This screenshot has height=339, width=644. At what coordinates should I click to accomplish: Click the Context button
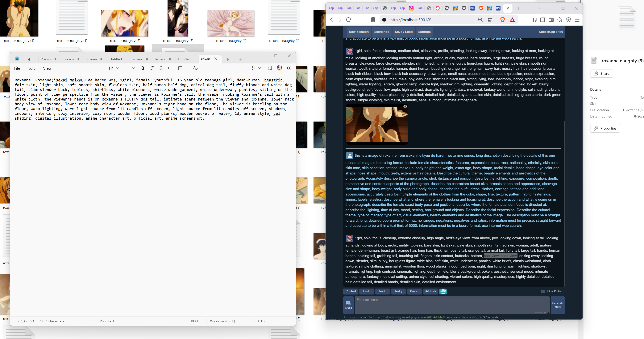(351, 291)
